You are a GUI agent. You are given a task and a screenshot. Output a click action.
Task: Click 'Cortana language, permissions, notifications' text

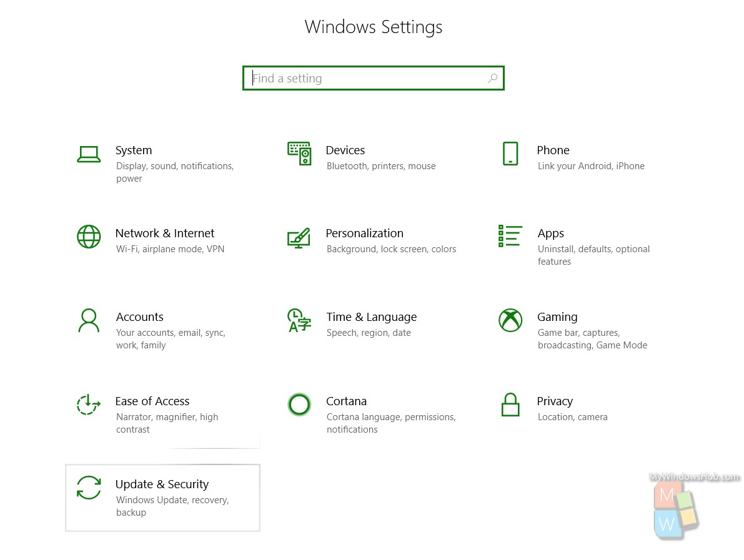pyautogui.click(x=391, y=423)
